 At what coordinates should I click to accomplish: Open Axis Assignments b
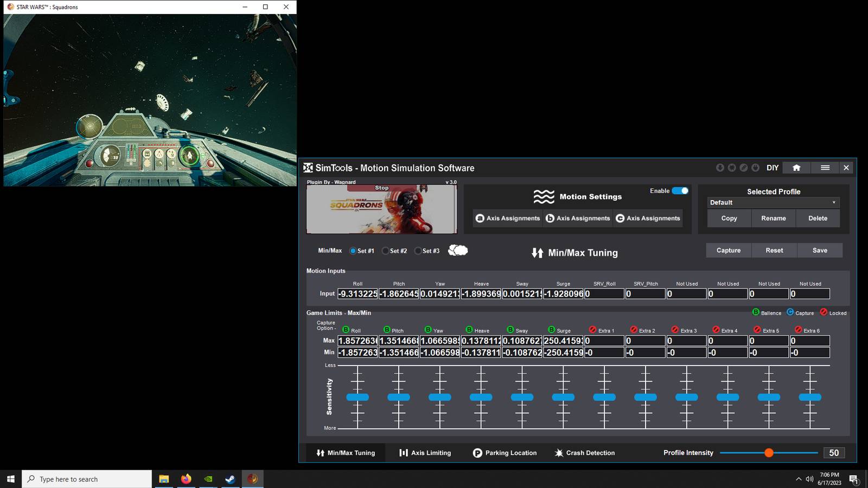click(578, 218)
